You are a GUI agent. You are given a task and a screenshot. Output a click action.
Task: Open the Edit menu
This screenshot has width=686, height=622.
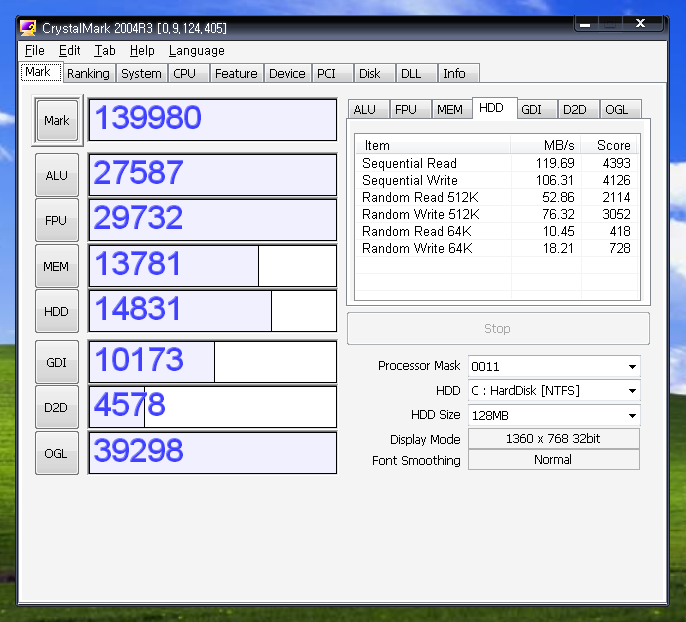69,51
